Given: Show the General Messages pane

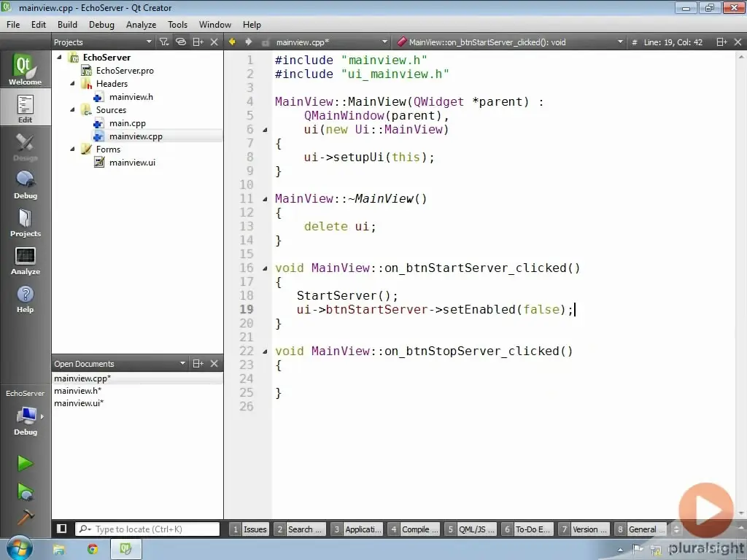Looking at the screenshot, I should pos(640,529).
